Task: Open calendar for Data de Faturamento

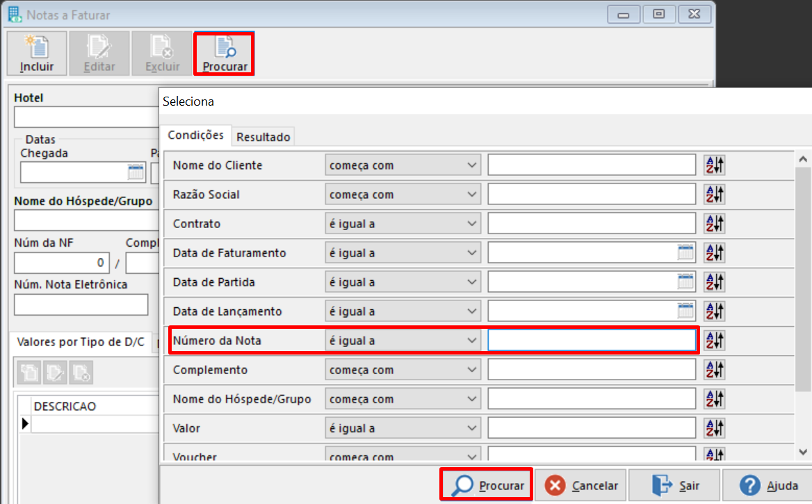Action: click(685, 253)
